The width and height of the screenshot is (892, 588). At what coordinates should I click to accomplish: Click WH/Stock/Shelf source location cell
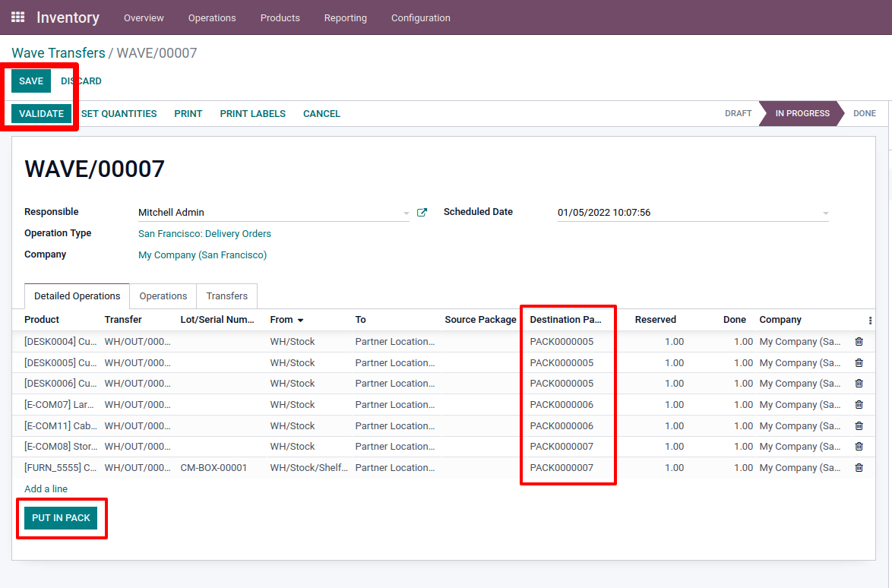coord(309,467)
